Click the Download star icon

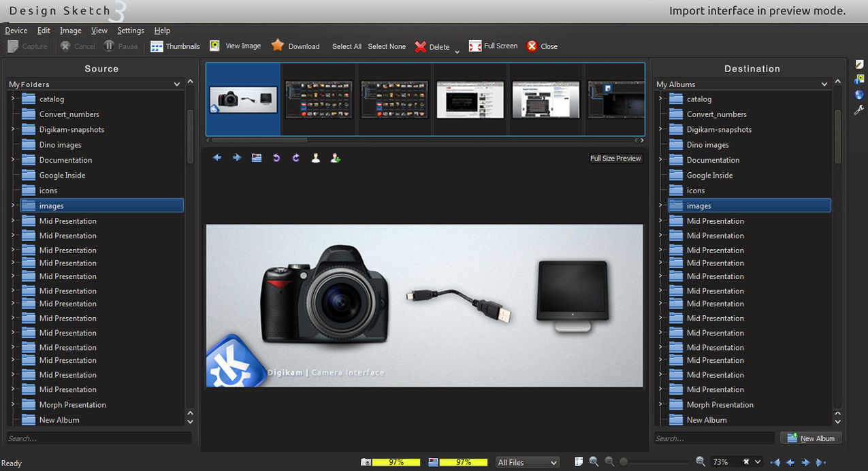(278, 46)
